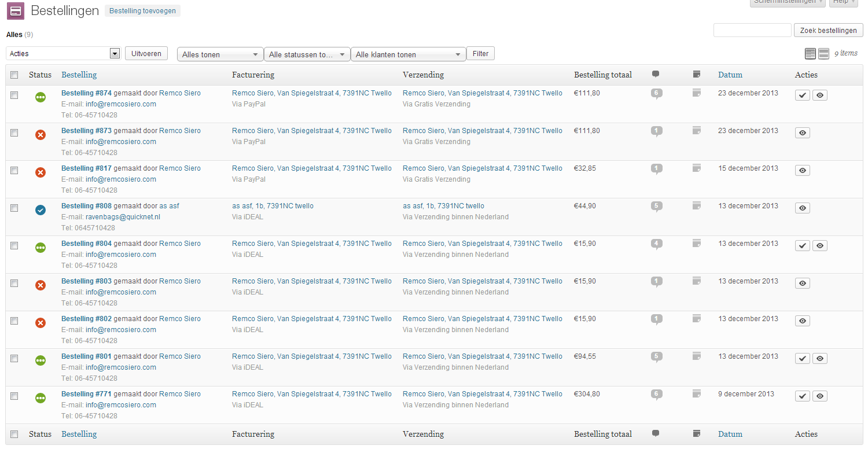Viewport: 868px width, 449px height.
Task: Click the complete checkmark icon for order #874
Action: (802, 95)
